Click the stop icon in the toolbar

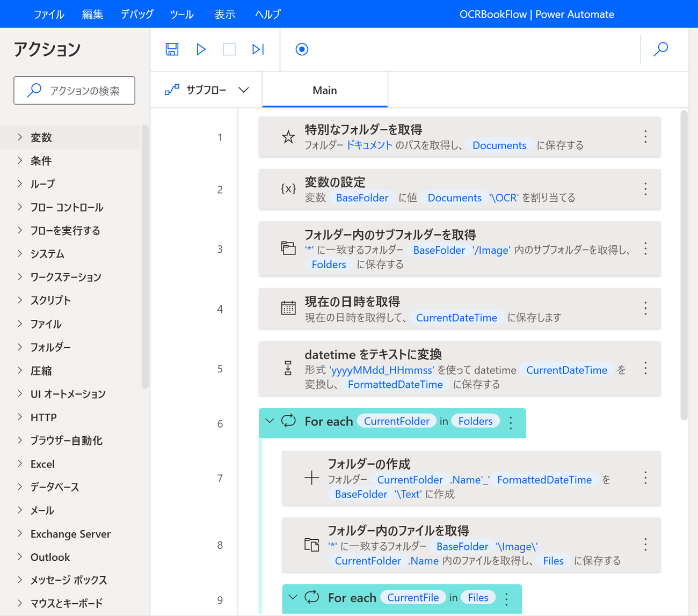(229, 49)
